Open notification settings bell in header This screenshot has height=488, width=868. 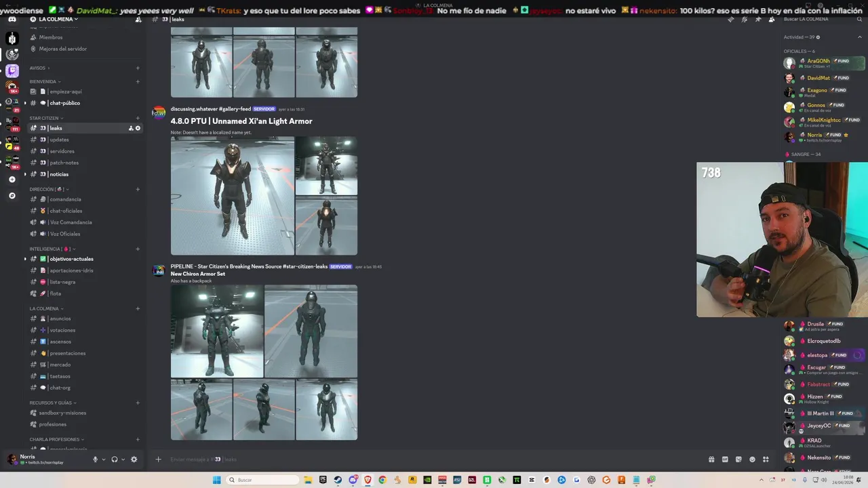click(744, 19)
